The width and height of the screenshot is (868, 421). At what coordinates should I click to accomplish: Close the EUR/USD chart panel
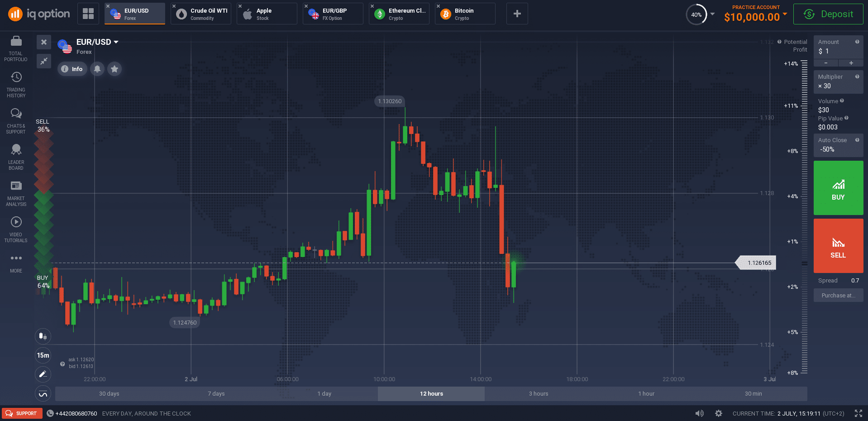pyautogui.click(x=44, y=42)
